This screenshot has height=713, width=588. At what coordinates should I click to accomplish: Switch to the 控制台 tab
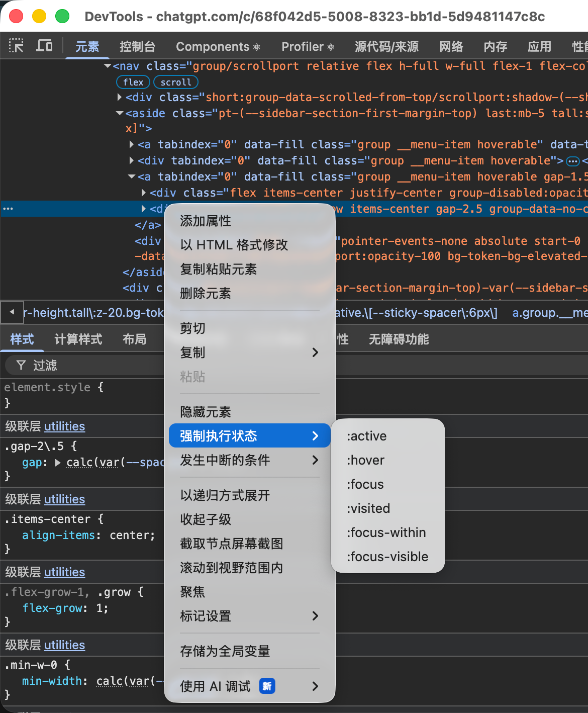point(137,47)
